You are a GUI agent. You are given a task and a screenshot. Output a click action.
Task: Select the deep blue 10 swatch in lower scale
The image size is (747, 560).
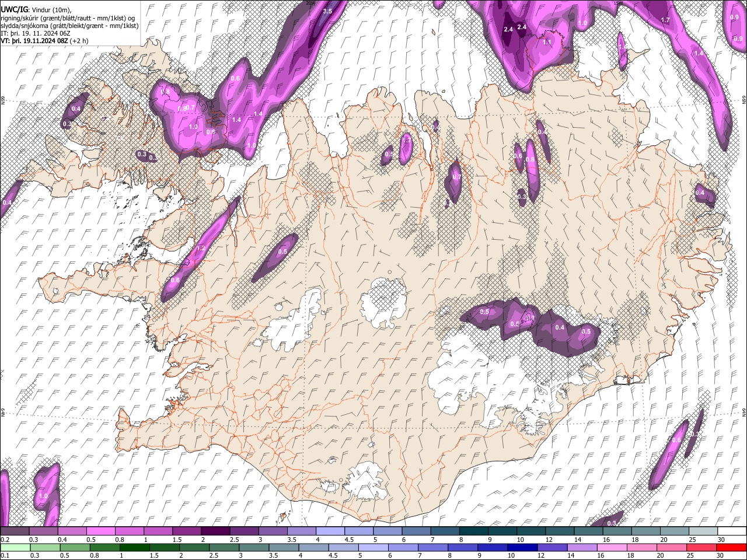tap(523, 547)
